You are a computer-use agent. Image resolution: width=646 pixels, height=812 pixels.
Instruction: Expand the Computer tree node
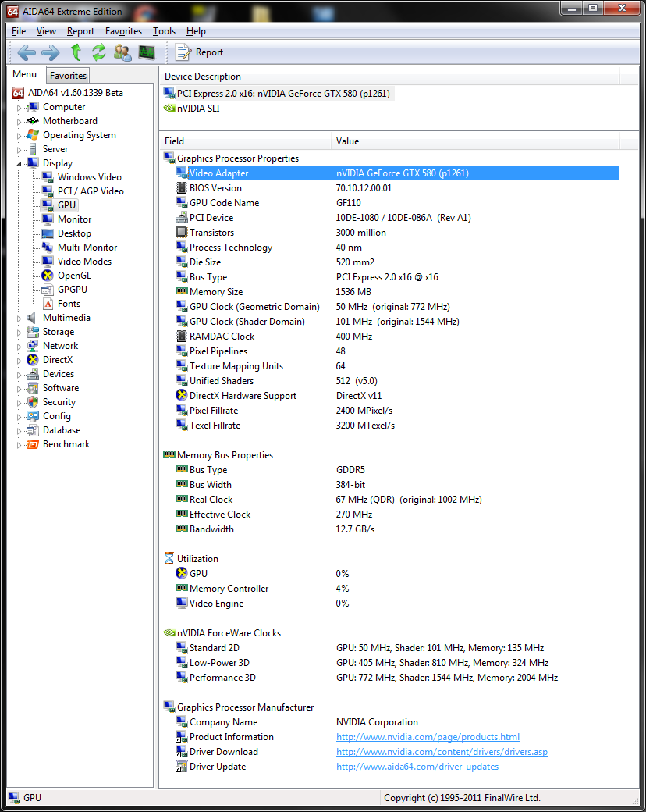(x=20, y=108)
